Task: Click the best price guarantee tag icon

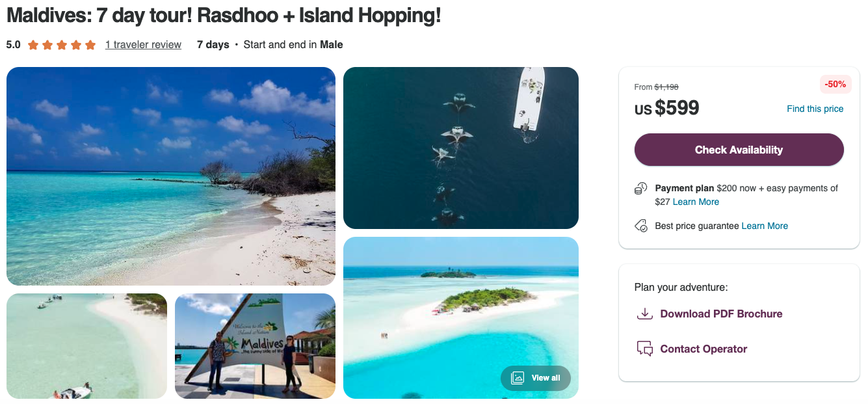Action: click(641, 226)
